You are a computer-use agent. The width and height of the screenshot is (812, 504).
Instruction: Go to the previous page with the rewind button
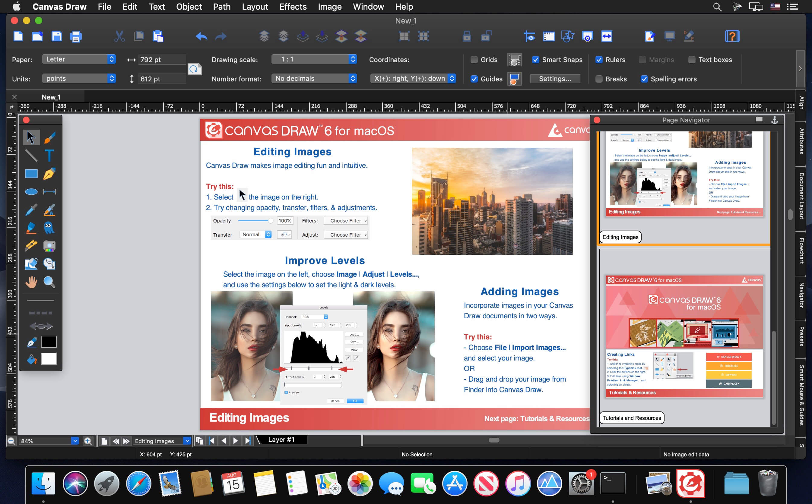click(x=116, y=441)
